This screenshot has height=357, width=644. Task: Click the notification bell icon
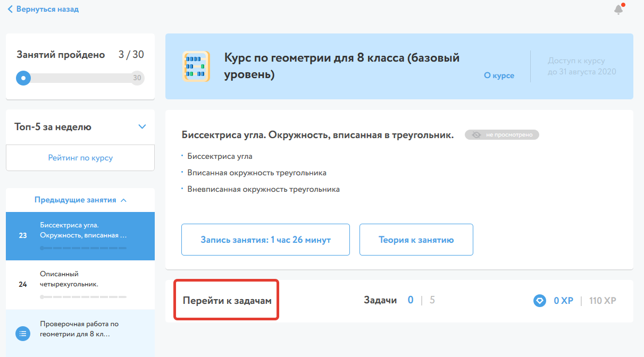[618, 10]
